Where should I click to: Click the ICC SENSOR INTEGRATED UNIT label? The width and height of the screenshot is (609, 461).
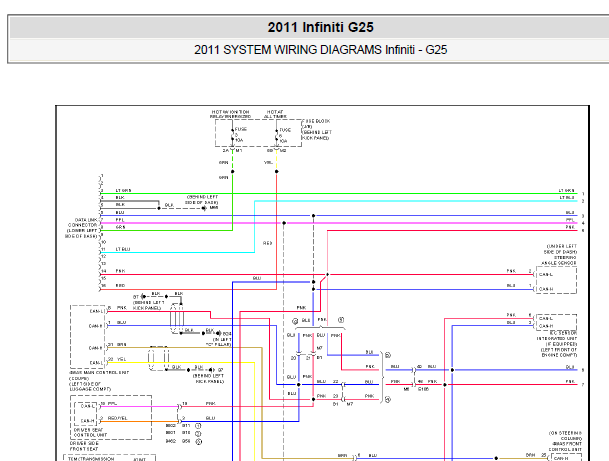click(x=557, y=336)
